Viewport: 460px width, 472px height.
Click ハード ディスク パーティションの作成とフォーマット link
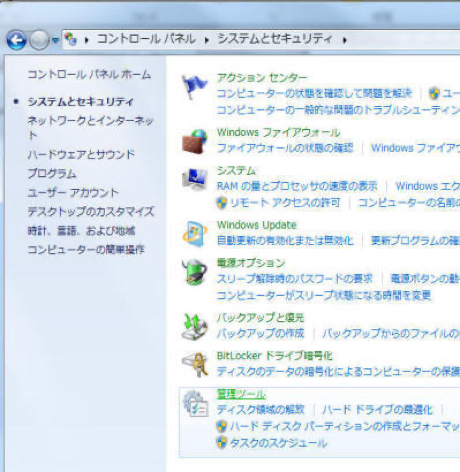(345, 426)
